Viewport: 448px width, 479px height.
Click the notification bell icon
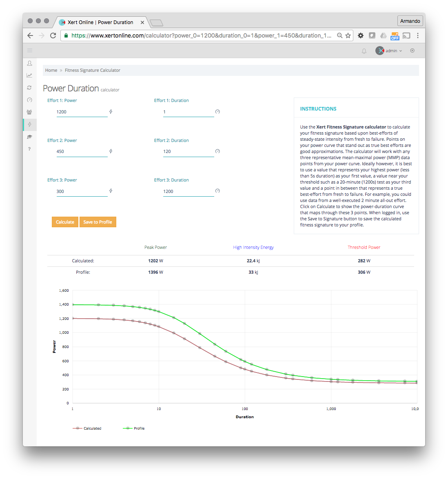click(x=364, y=51)
